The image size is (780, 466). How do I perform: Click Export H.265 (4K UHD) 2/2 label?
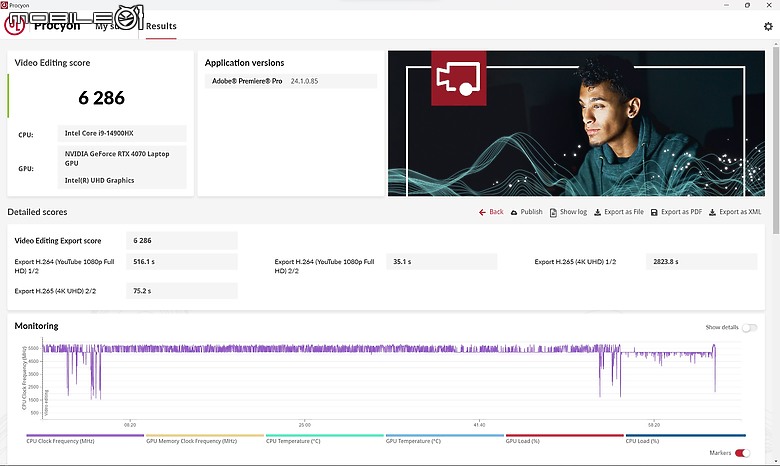pyautogui.click(x=55, y=291)
